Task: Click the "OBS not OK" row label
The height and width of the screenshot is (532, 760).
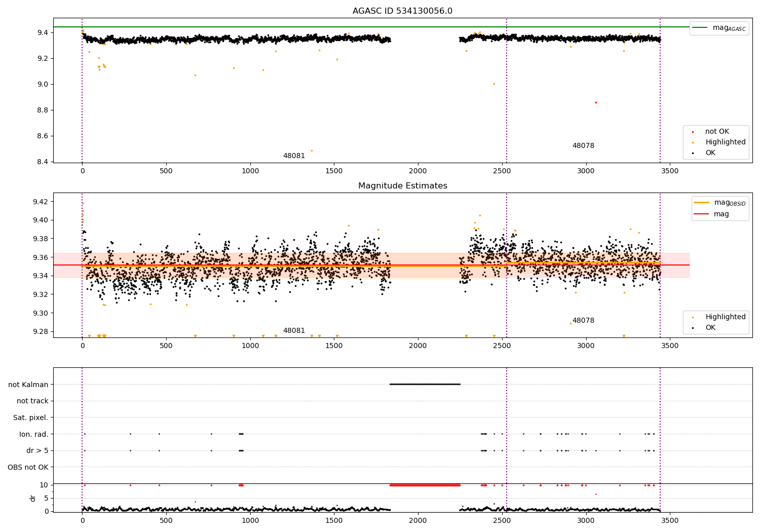Action: [x=28, y=467]
